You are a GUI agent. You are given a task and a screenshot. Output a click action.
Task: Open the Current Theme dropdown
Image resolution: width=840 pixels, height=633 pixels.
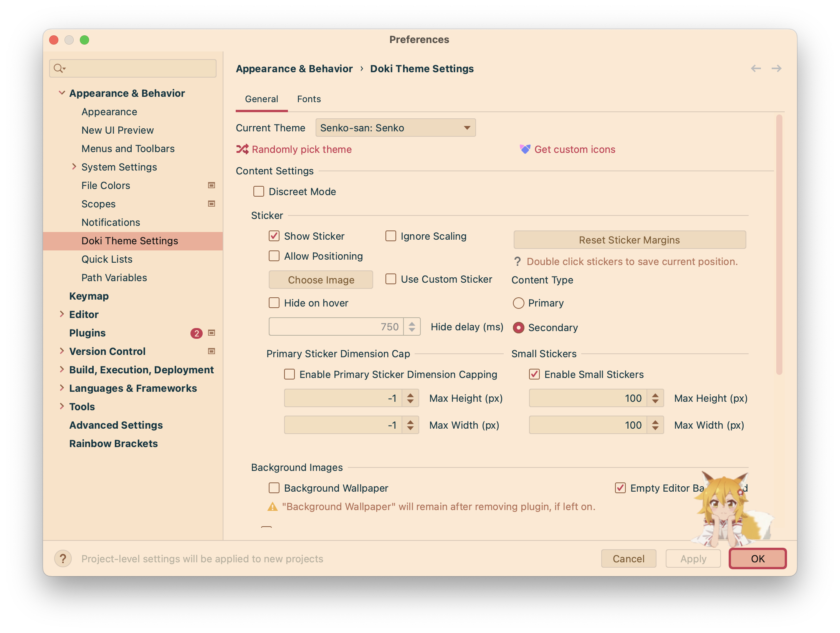coord(395,128)
